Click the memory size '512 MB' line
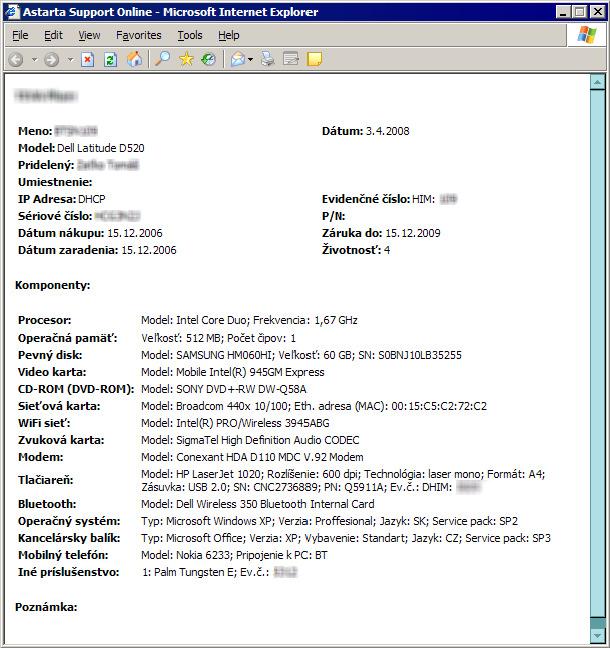The height and width of the screenshot is (648, 610). (x=219, y=338)
